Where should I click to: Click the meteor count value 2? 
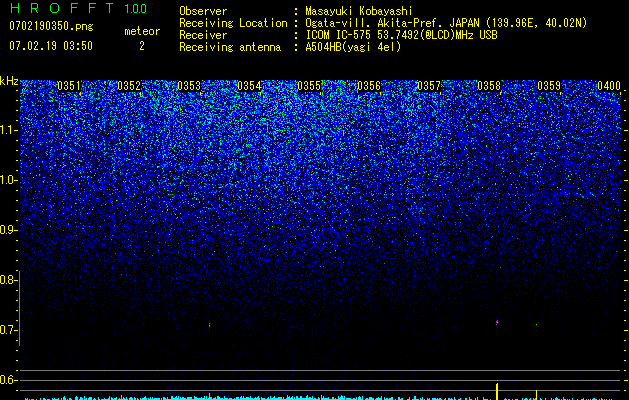tap(142, 46)
